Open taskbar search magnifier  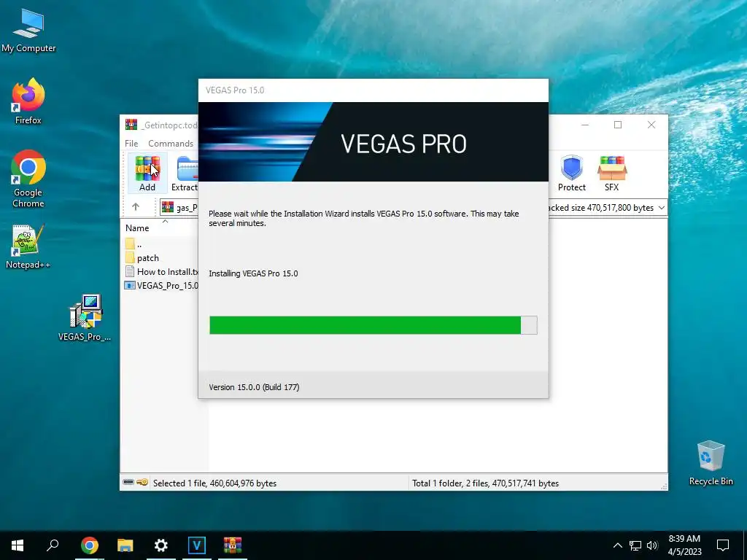tap(53, 545)
